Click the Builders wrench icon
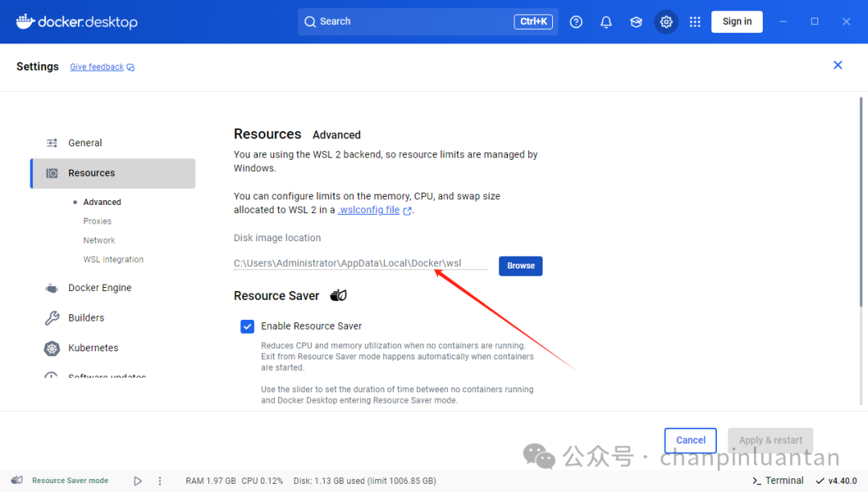868x492 pixels. 52,318
